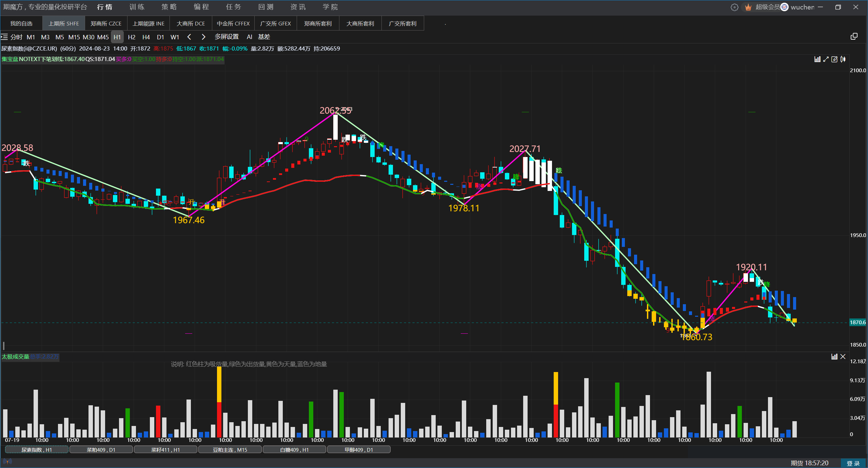This screenshot has height=468, width=868.
Task: Go to previous contract with left chevron
Action: click(x=189, y=37)
